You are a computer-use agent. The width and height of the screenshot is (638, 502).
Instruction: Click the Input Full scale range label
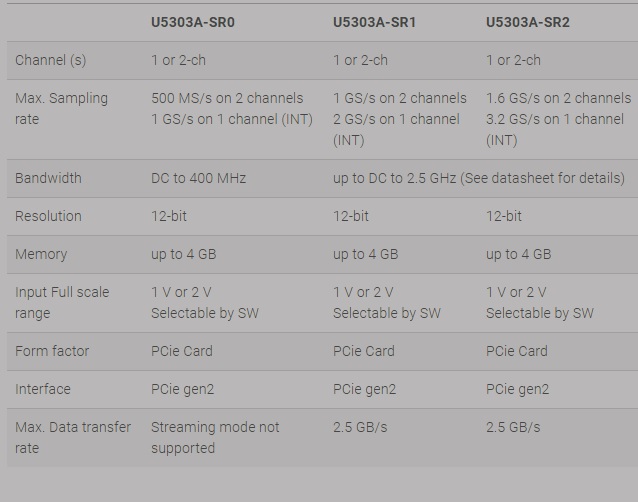[62, 302]
